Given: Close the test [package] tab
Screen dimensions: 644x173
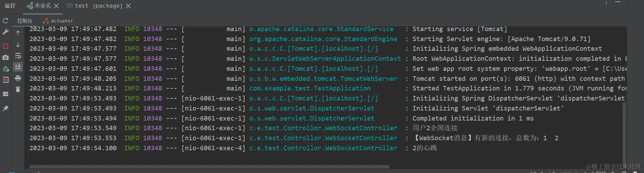Looking at the screenshot, I should pyautogui.click(x=128, y=6).
